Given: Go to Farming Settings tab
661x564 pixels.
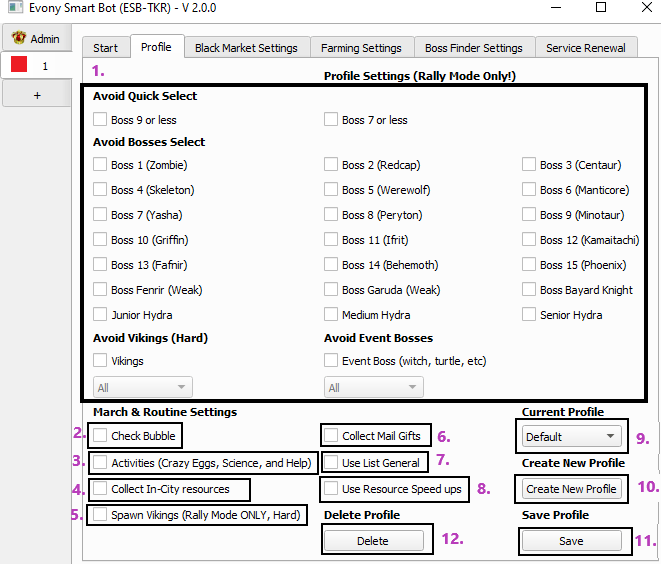Looking at the screenshot, I should [x=361, y=47].
